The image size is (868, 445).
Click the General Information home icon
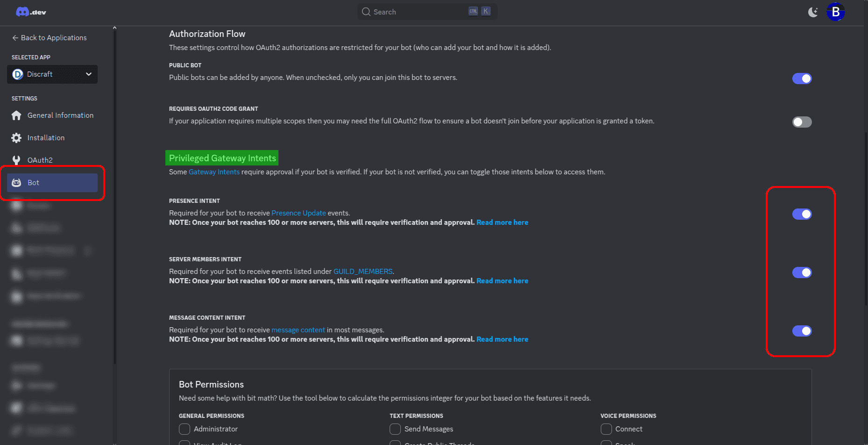[17, 115]
